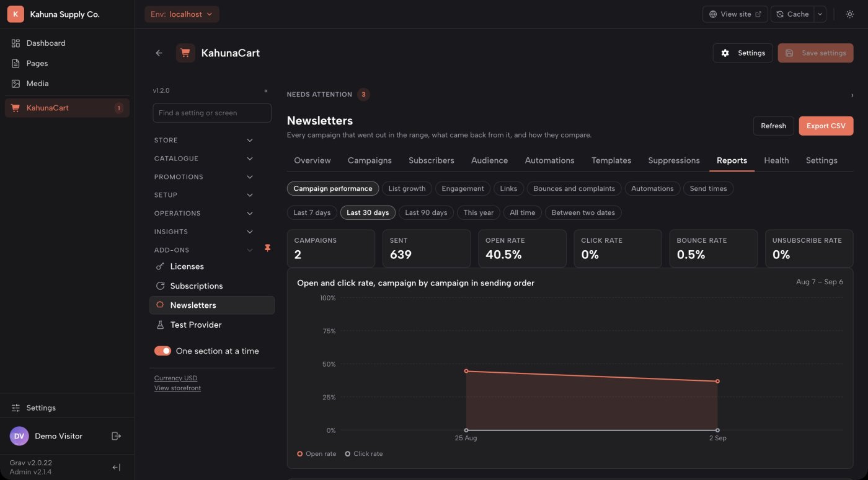Select the Last 7 days range
The image size is (868, 480).
click(x=312, y=212)
